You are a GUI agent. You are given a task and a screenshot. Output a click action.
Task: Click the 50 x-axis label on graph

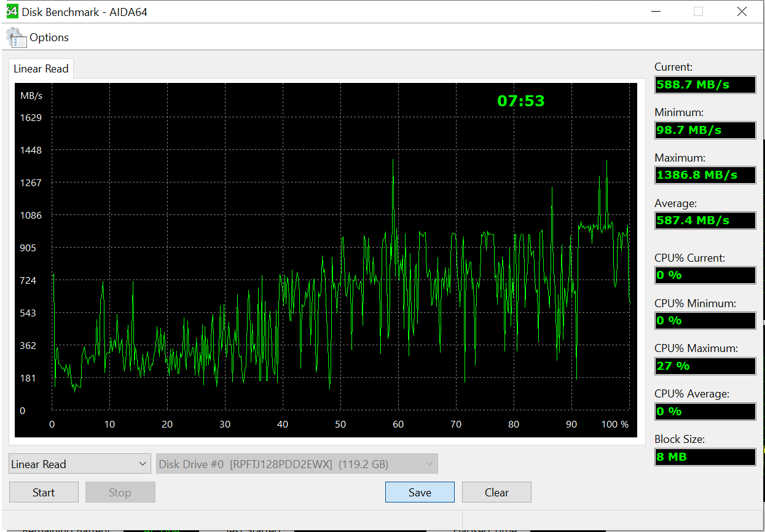[340, 424]
